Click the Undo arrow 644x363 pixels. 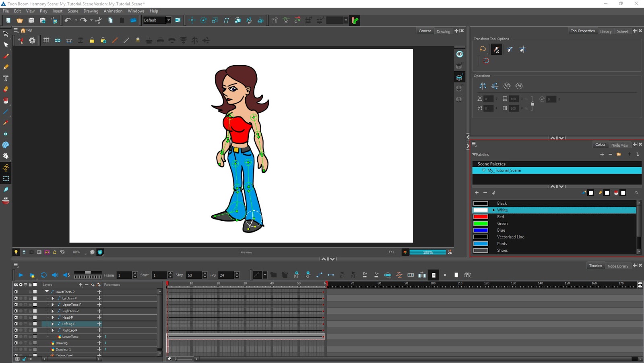pyautogui.click(x=68, y=20)
